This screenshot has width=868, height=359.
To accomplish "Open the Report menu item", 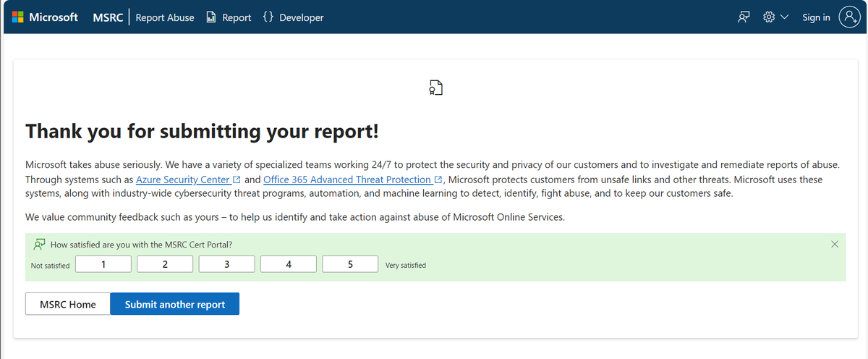I will point(237,17).
